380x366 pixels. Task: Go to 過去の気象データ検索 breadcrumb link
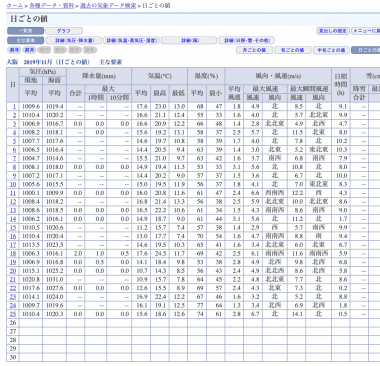pos(108,6)
